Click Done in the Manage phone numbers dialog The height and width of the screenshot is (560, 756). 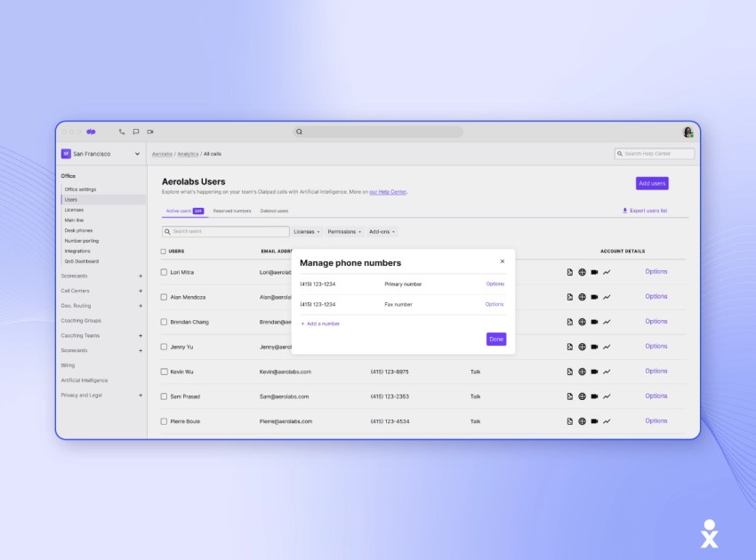(496, 339)
